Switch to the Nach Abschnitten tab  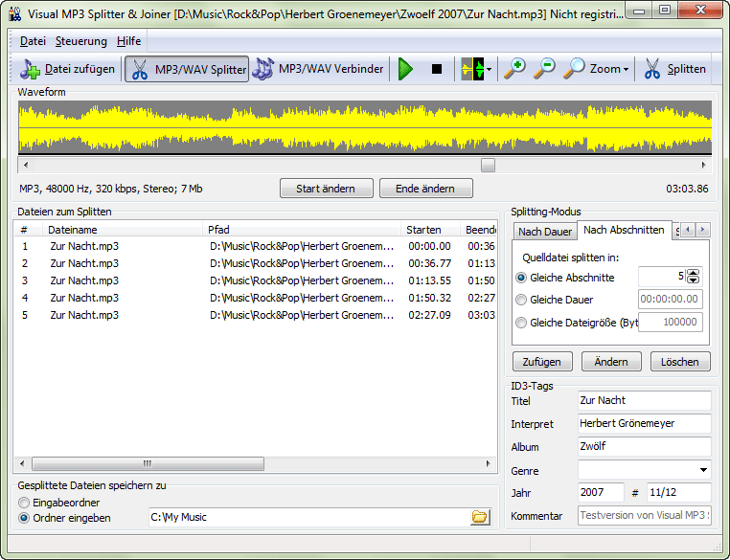pos(624,230)
